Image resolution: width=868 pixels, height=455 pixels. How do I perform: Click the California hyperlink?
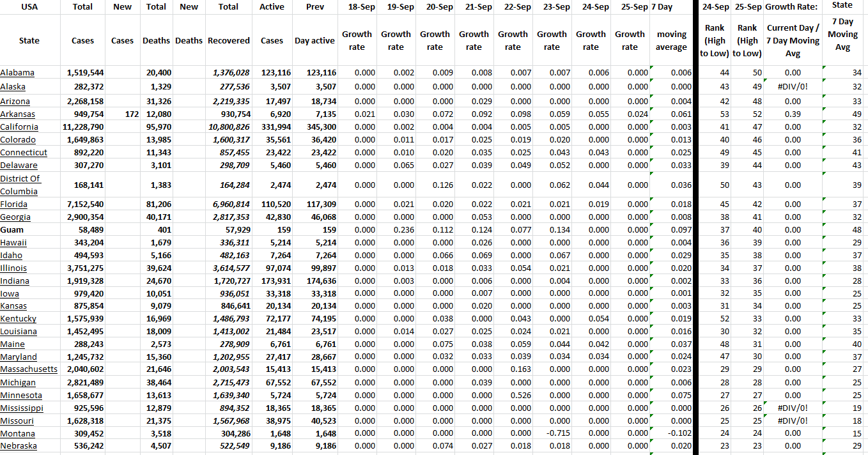click(x=19, y=127)
